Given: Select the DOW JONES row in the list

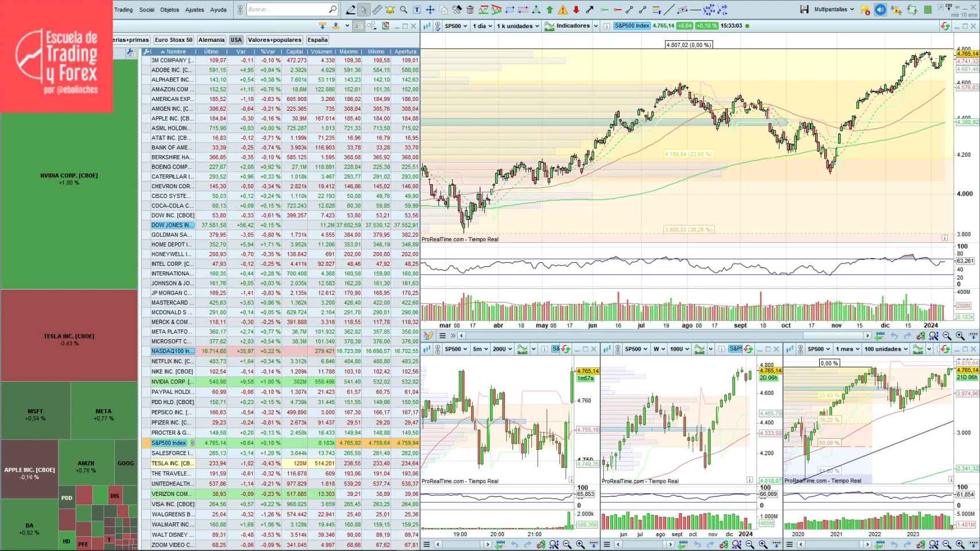Looking at the screenshot, I should [x=171, y=225].
